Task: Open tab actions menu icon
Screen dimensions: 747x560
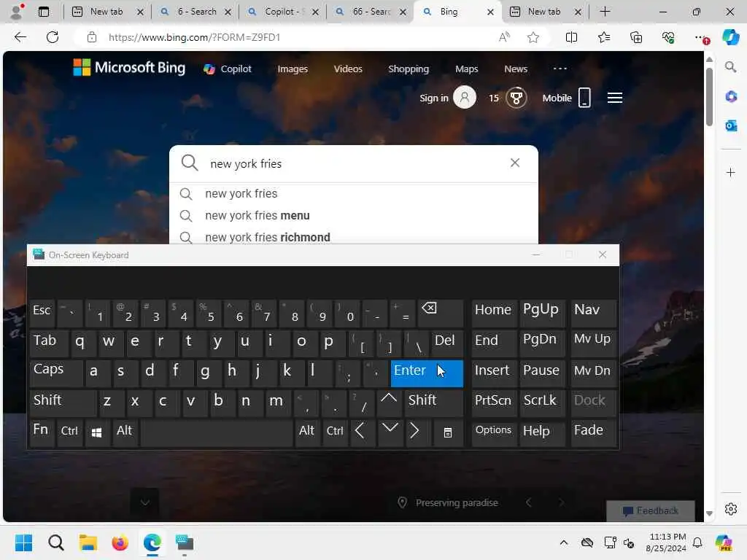Action: click(43, 12)
